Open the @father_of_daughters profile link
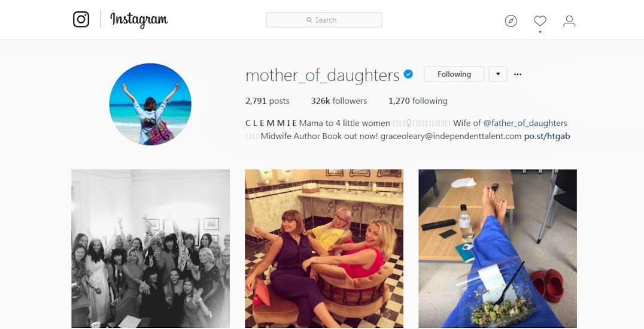This screenshot has height=329, width=644. point(525,123)
